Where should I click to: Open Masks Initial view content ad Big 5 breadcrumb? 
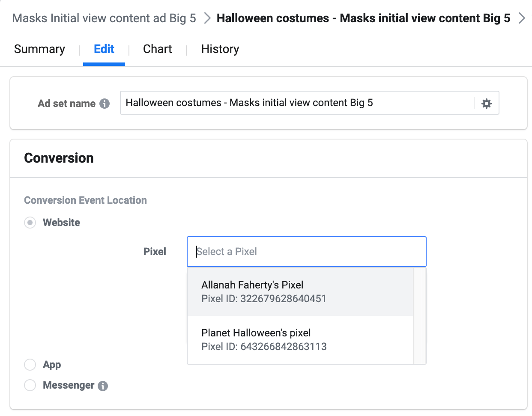(x=104, y=18)
